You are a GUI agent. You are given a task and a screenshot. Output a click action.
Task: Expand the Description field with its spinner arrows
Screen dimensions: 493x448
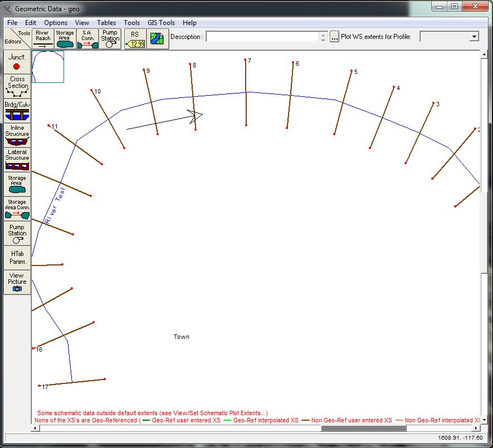322,36
